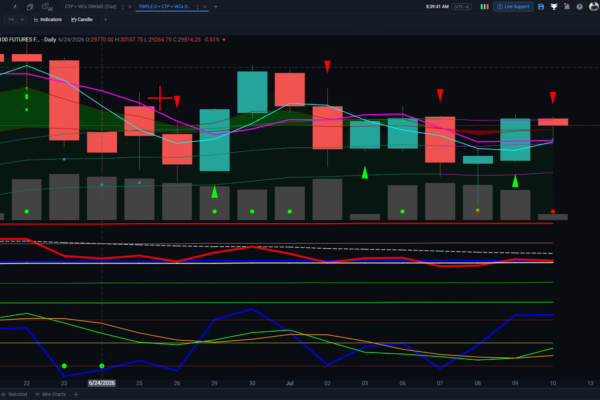
Task: Click the symbol name FUTURES Daily label
Action: 28,39
